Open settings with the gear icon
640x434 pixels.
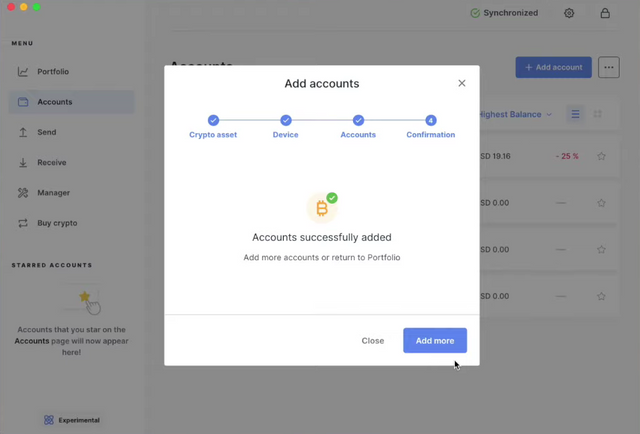coord(569,13)
